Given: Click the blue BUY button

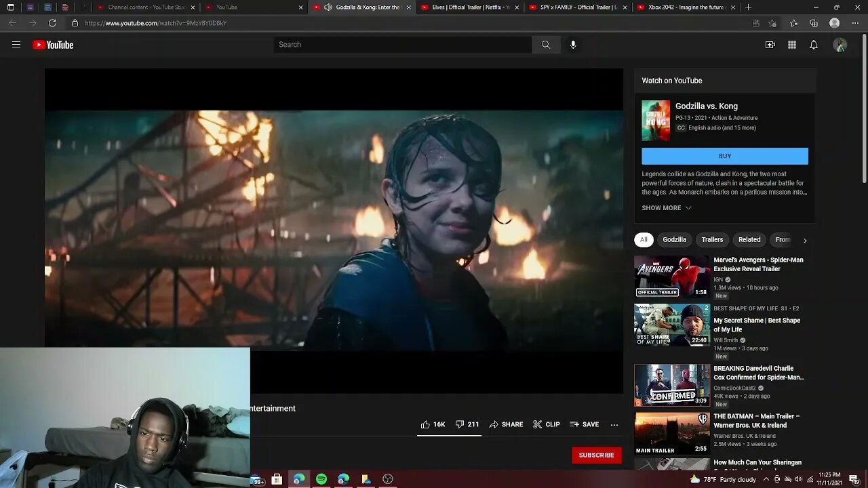Looking at the screenshot, I should [x=724, y=156].
